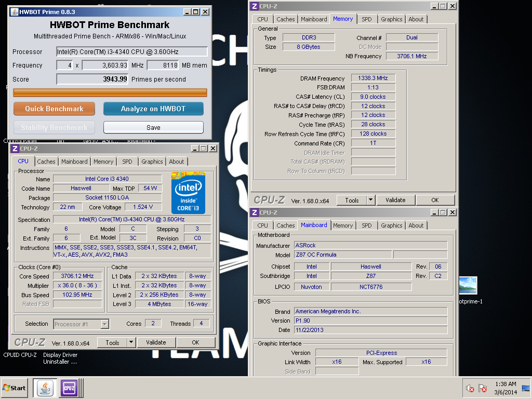Click the Z icon of the Mainboard window
The height and width of the screenshot is (399, 532).
click(255, 212)
